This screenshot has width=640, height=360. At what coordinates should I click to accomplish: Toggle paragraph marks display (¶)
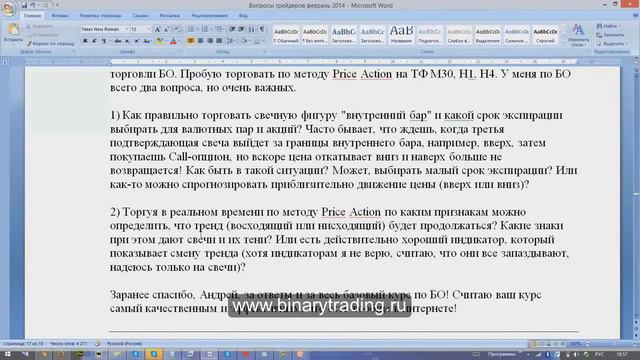pyautogui.click(x=262, y=29)
